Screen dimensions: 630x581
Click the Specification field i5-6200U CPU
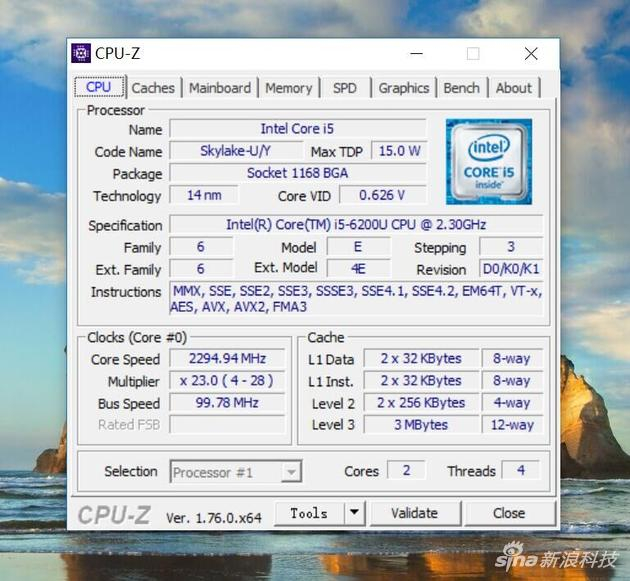click(x=356, y=224)
